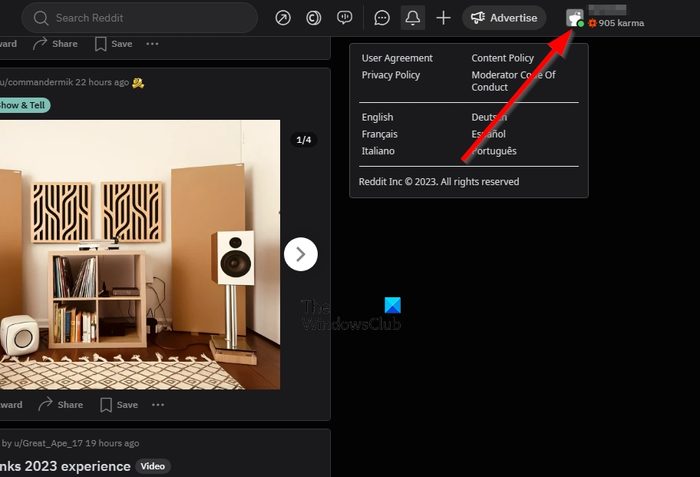Open the notifications bell
The image size is (700, 477).
[412, 18]
